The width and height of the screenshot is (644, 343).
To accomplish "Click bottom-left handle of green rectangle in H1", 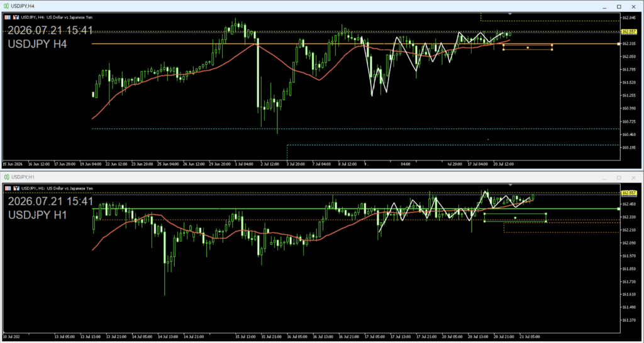I will tap(485, 222).
